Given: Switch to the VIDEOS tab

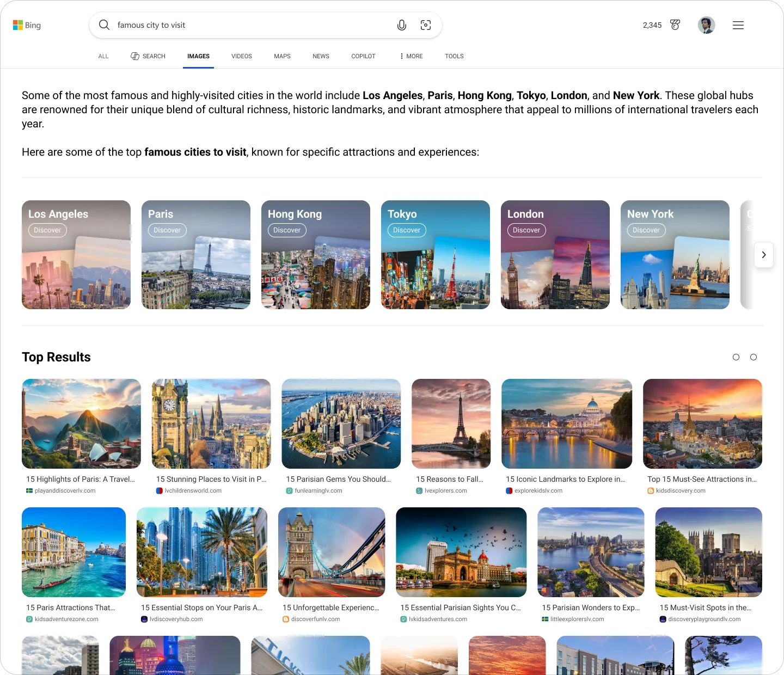Looking at the screenshot, I should [x=241, y=56].
